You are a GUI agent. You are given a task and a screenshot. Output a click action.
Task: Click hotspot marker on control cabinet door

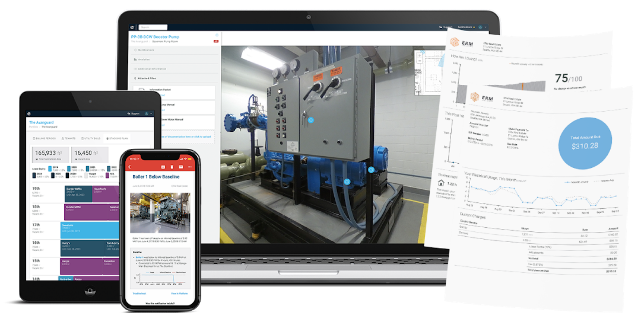point(311,120)
